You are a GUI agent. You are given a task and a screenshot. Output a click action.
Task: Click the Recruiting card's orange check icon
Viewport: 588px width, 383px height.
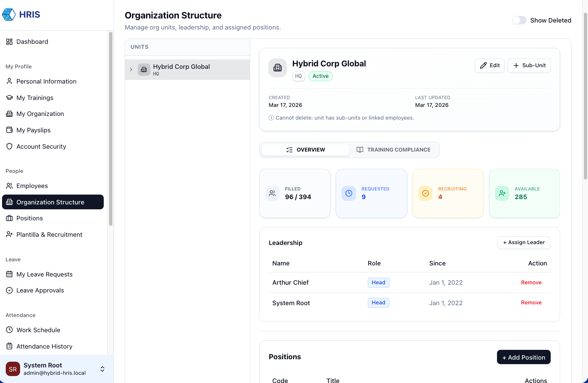pyautogui.click(x=425, y=193)
